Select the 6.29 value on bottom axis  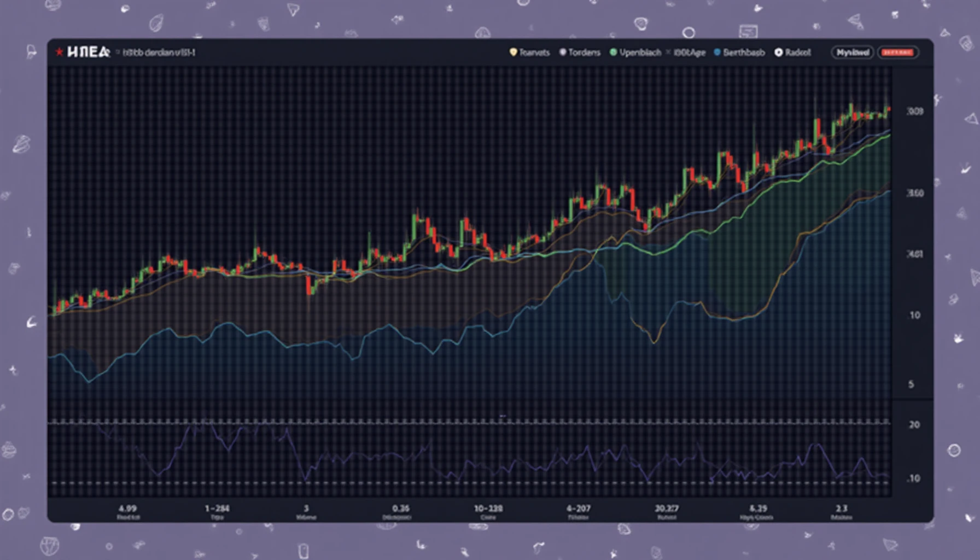pos(758,508)
